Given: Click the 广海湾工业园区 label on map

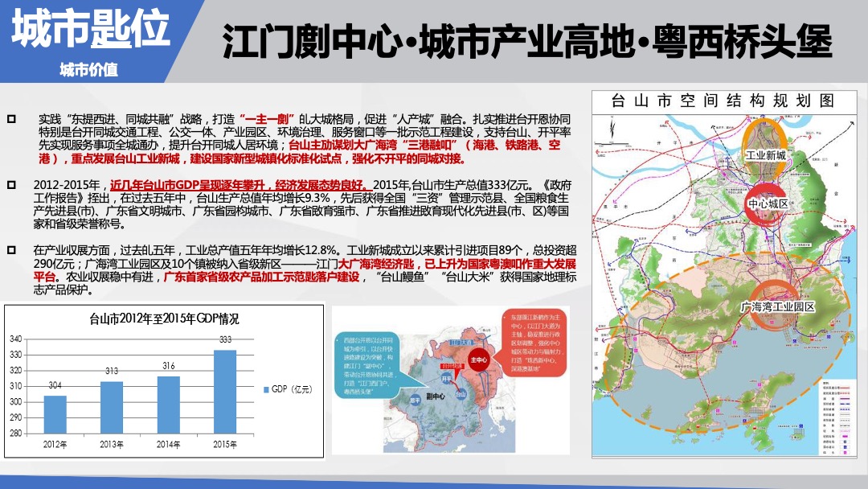Looking at the screenshot, I should point(777,307).
